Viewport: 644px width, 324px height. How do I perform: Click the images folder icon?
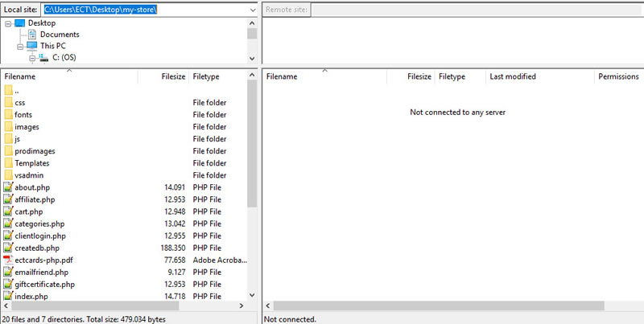pos(8,127)
